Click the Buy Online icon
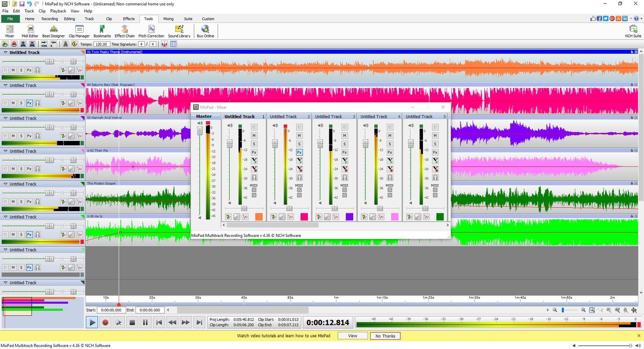The width and height of the screenshot is (644, 349). pos(205,31)
